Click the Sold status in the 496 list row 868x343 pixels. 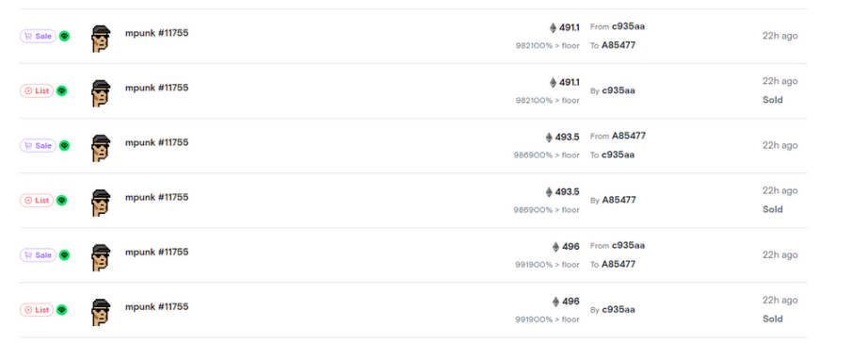773,319
